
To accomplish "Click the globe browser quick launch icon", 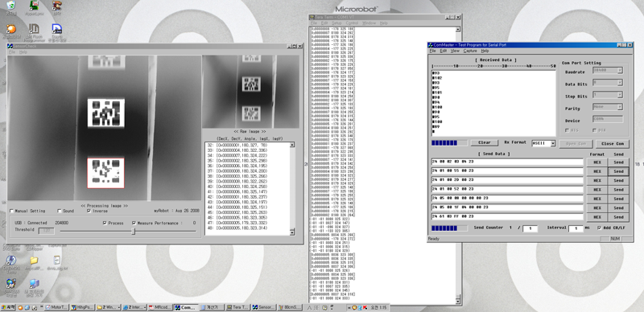I will pyautogui.click(x=26, y=307).
